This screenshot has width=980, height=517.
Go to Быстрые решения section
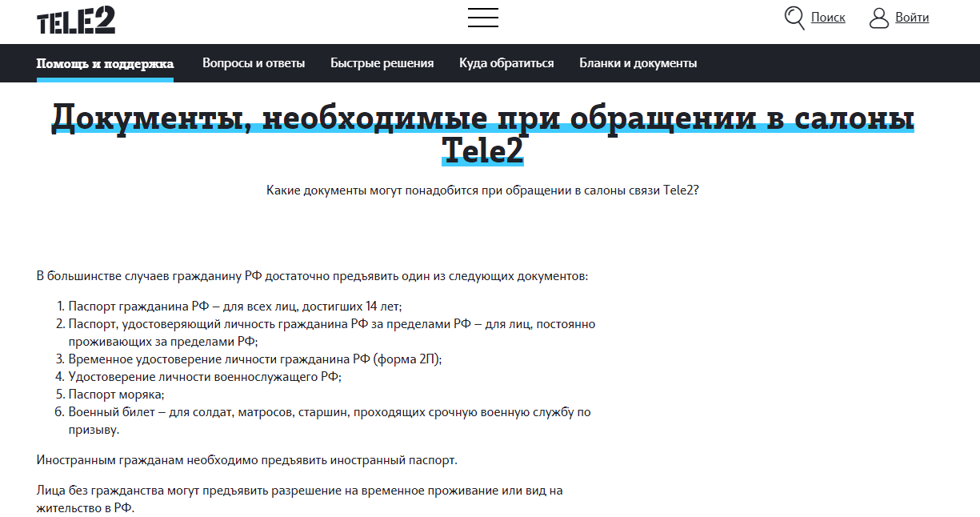(382, 63)
